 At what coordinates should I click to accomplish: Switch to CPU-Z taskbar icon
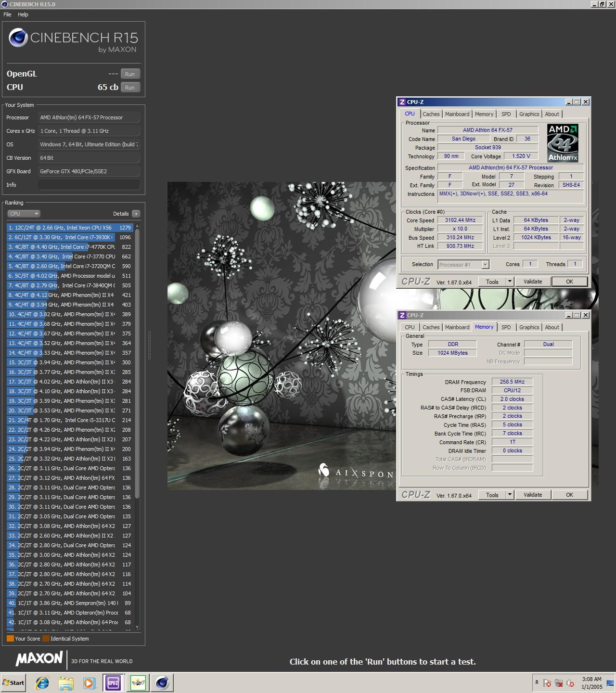pyautogui.click(x=113, y=682)
